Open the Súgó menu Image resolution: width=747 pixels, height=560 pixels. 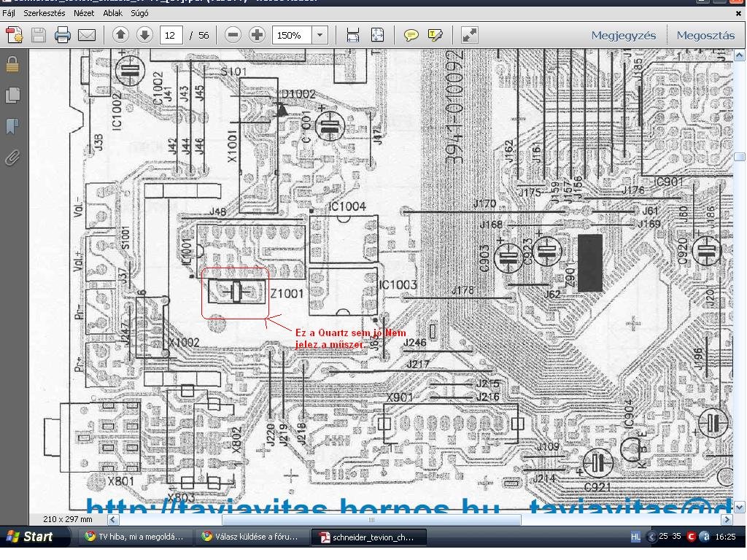(139, 13)
